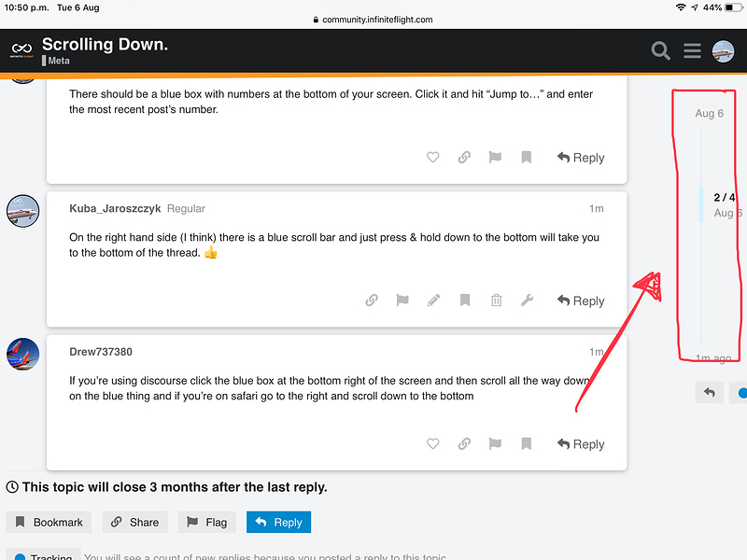
Task: Bookmark Kuba_Jaroszczyk's post
Action: [x=465, y=300]
